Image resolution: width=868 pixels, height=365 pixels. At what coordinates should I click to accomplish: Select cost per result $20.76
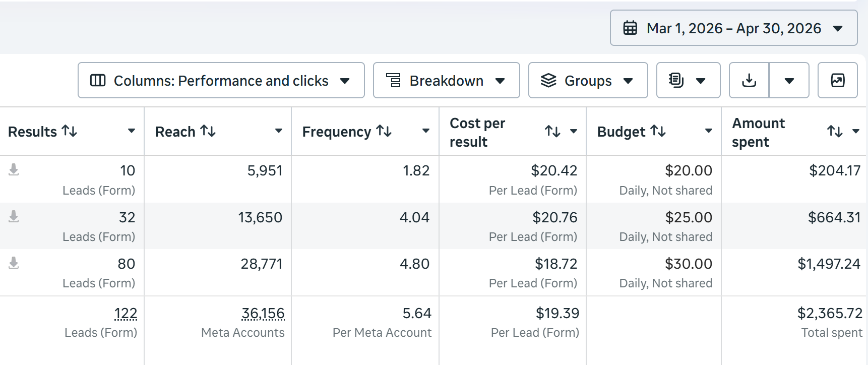[x=555, y=217]
